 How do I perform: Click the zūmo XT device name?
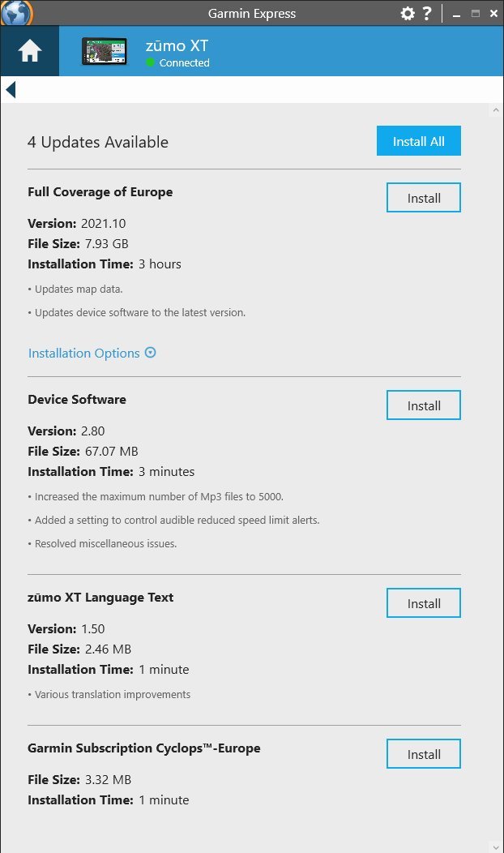click(177, 45)
